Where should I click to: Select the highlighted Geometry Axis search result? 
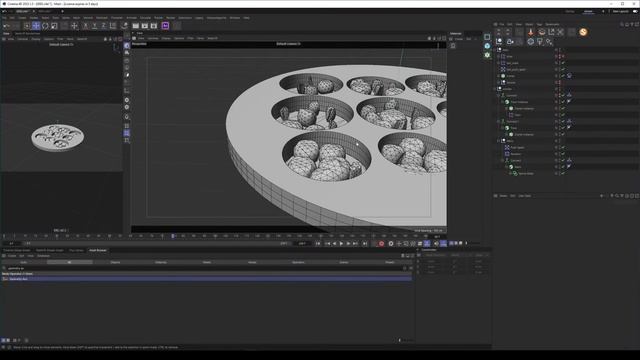[x=206, y=279]
